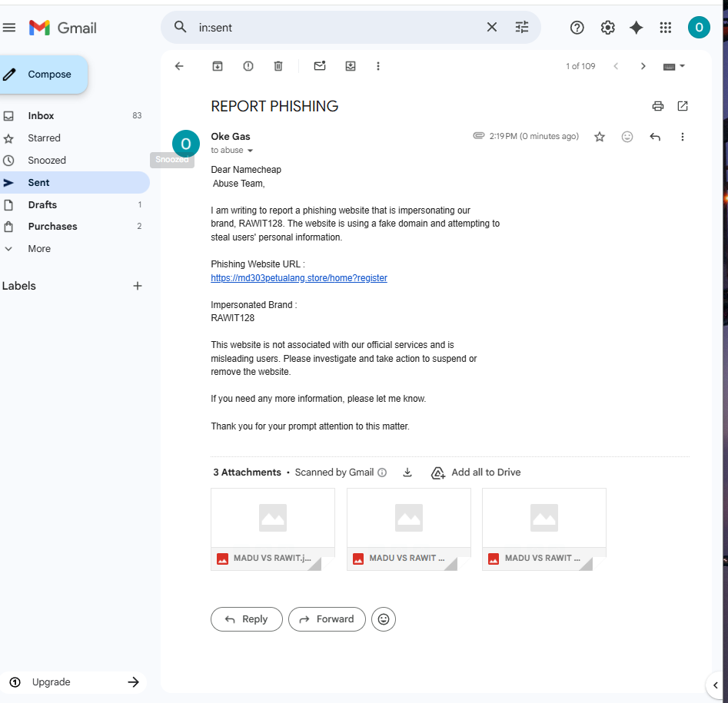Go to the newer conversation arrow
This screenshot has width=728, height=703.
pos(616,66)
